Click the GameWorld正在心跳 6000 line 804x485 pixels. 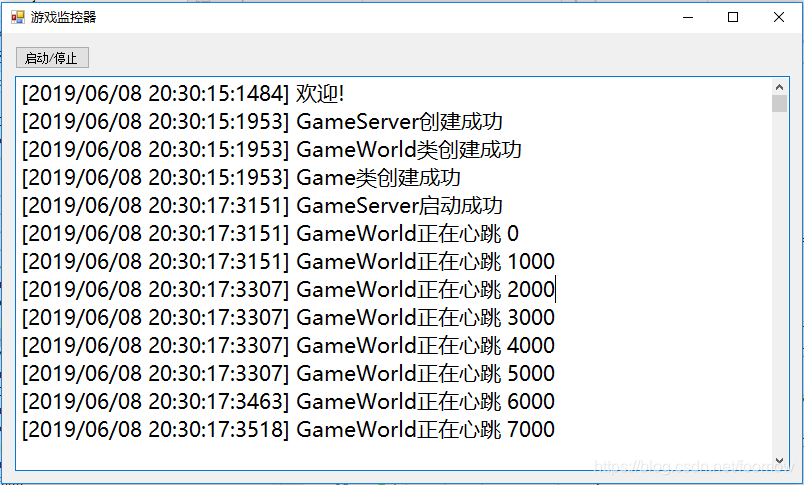click(x=288, y=401)
